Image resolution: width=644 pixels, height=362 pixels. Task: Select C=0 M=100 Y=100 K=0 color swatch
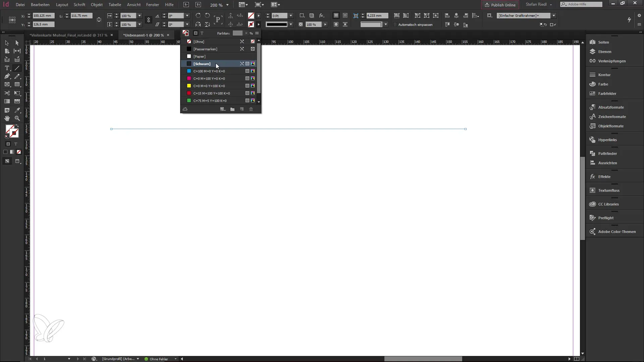pyautogui.click(x=212, y=93)
